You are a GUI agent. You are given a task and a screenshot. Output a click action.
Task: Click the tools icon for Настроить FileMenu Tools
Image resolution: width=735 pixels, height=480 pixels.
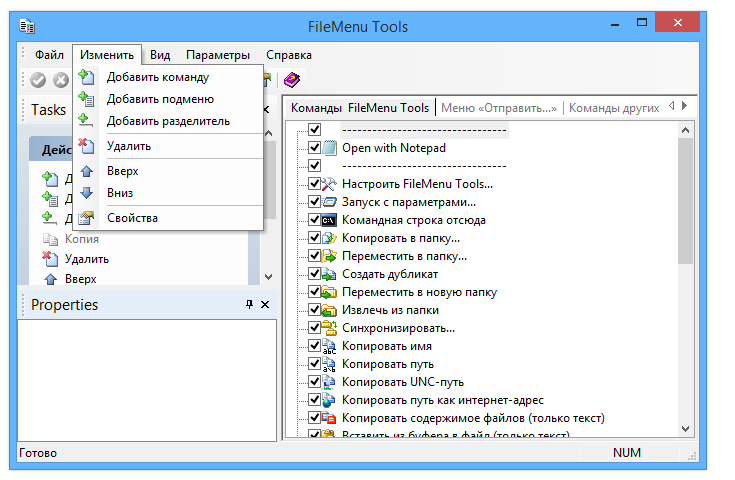tap(331, 184)
